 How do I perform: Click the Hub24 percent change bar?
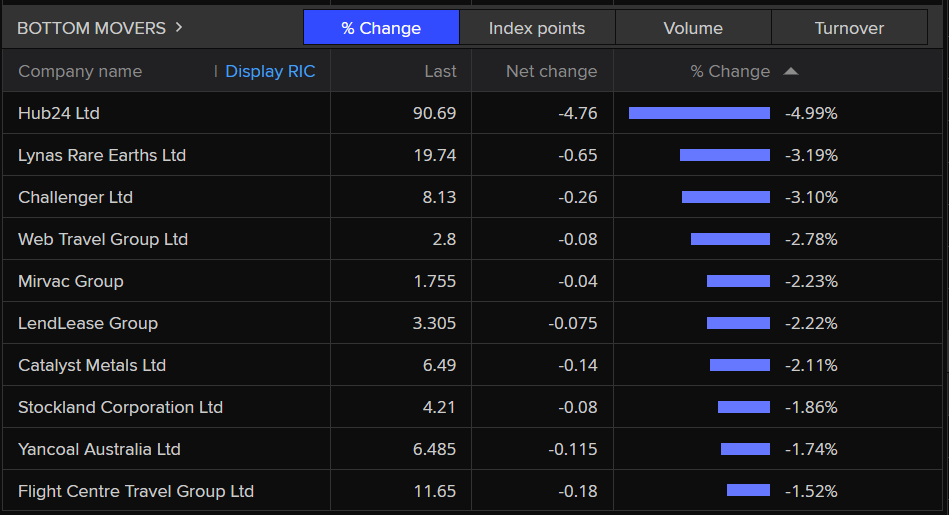click(699, 113)
